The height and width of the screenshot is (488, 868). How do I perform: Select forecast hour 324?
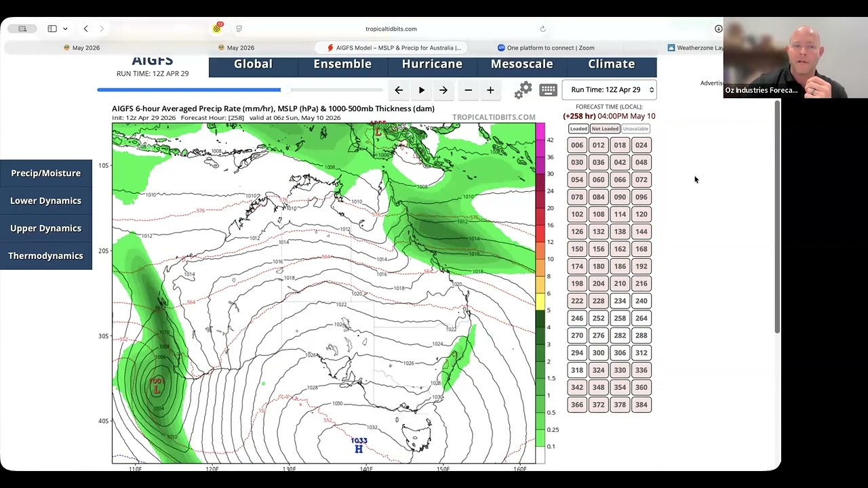[598, 370]
